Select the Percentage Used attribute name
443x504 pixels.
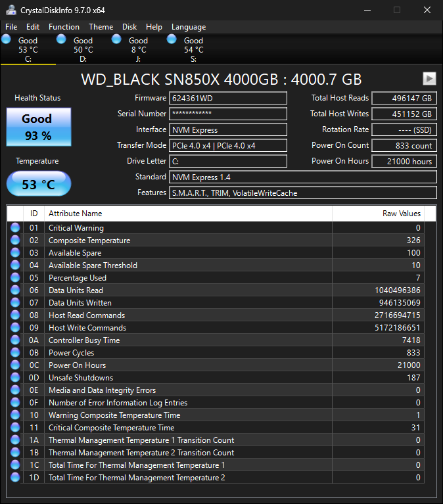point(78,278)
